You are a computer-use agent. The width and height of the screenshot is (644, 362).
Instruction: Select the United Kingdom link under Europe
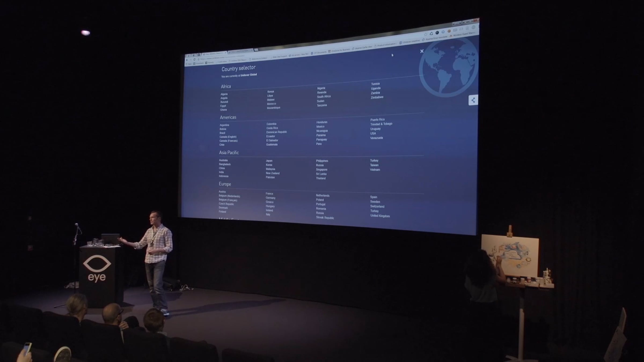[380, 216]
